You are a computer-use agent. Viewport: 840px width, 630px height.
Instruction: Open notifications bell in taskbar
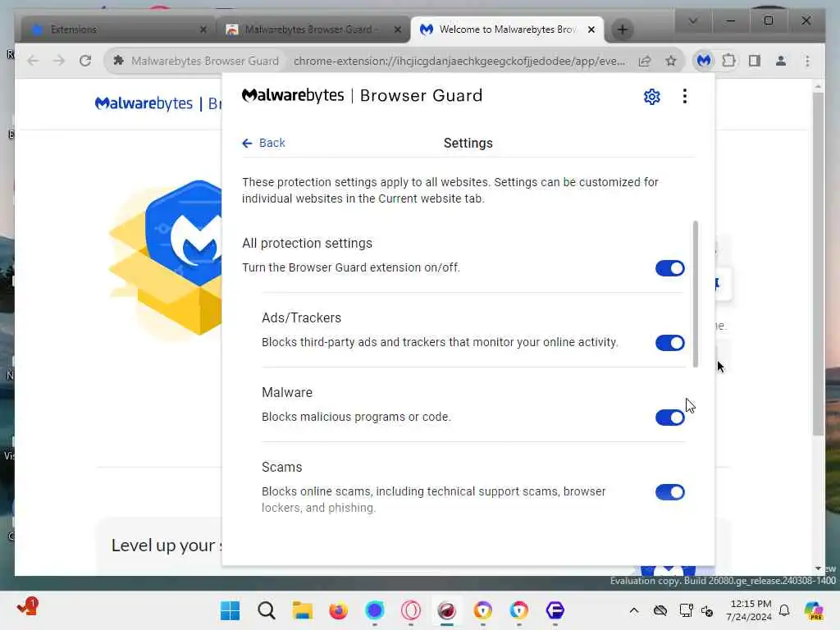point(783,610)
